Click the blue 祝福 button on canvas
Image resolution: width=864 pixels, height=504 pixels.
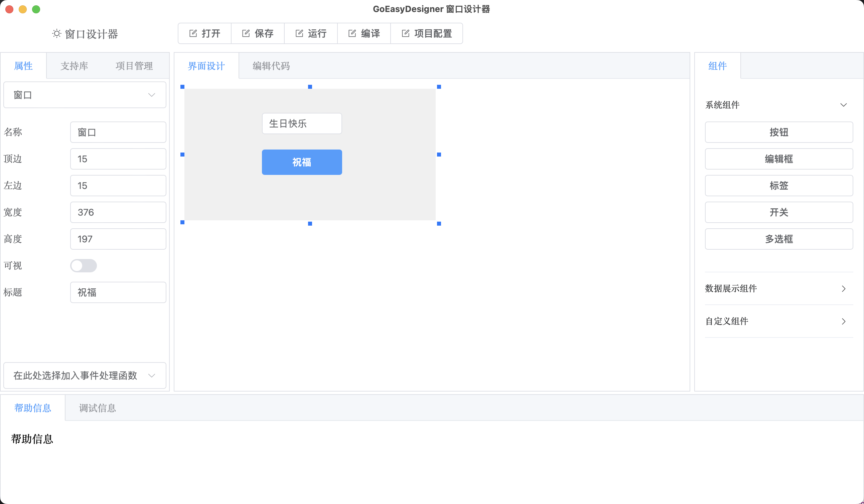coord(302,162)
